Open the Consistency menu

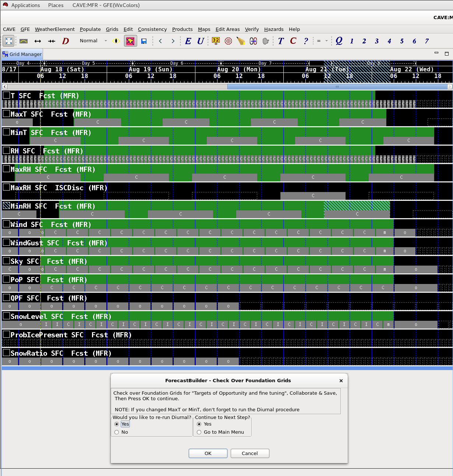click(x=152, y=29)
